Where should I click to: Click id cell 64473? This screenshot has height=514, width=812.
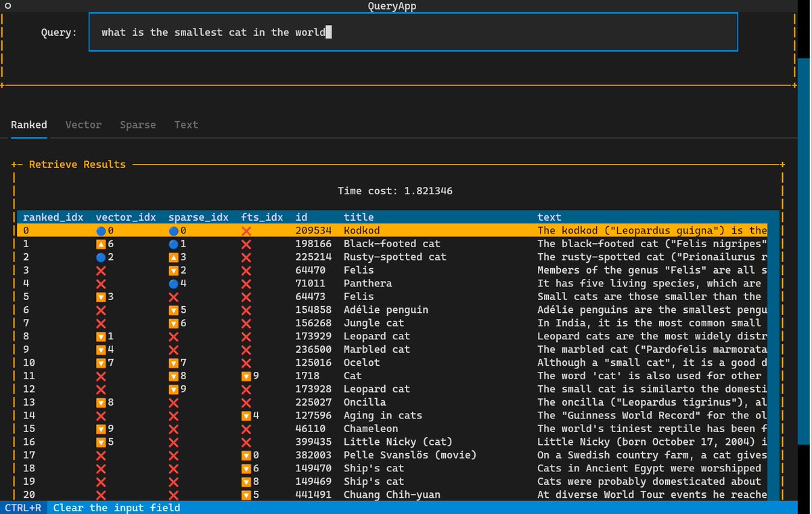tap(311, 297)
